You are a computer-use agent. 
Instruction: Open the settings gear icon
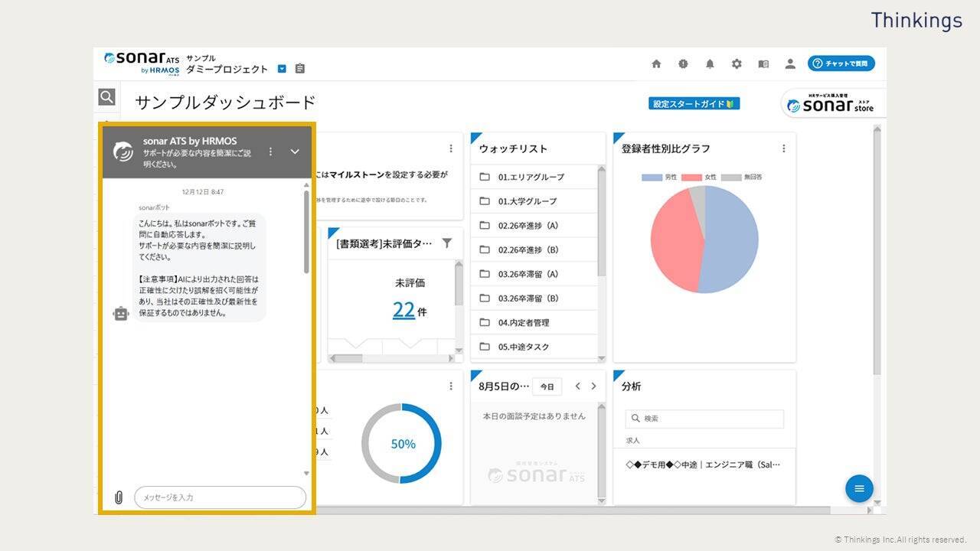point(737,64)
